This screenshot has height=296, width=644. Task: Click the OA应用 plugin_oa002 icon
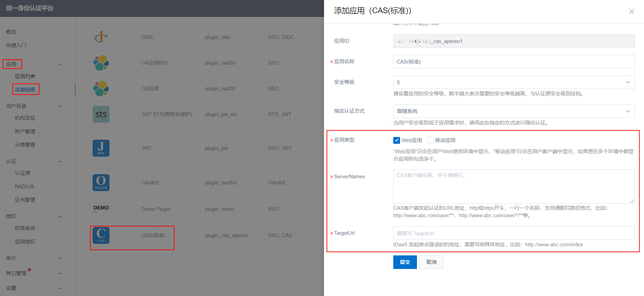coord(101,89)
